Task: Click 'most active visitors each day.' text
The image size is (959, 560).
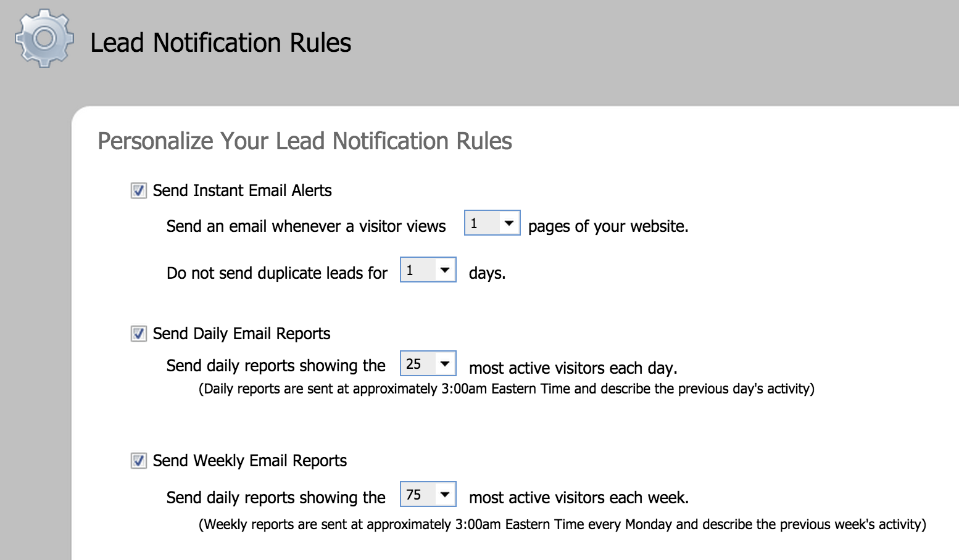Action: [573, 368]
